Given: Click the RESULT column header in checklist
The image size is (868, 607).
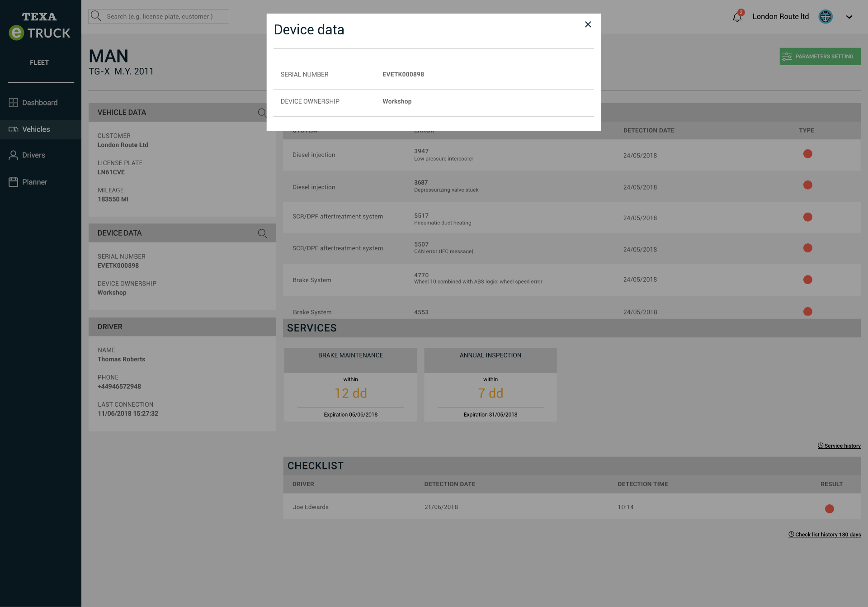Looking at the screenshot, I should (831, 484).
